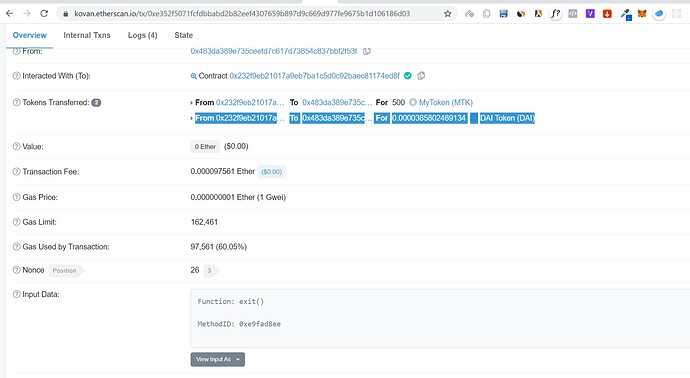Click the transaction fee 0.000097561 Ether

(223, 171)
